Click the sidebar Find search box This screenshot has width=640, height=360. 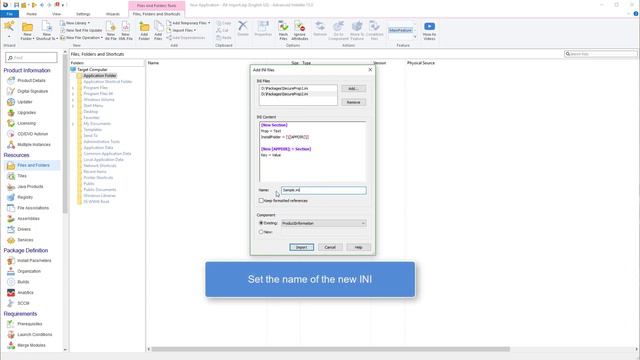[x=31, y=58]
